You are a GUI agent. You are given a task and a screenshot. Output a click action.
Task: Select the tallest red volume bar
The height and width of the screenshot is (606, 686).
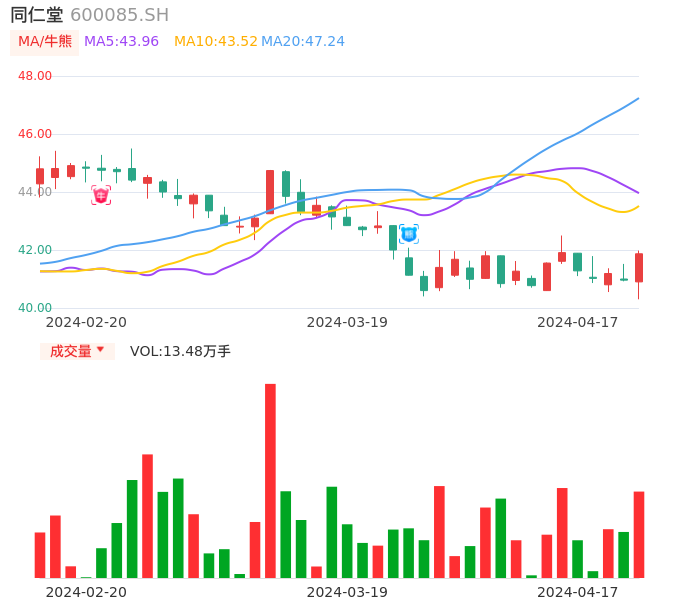[x=270, y=480]
